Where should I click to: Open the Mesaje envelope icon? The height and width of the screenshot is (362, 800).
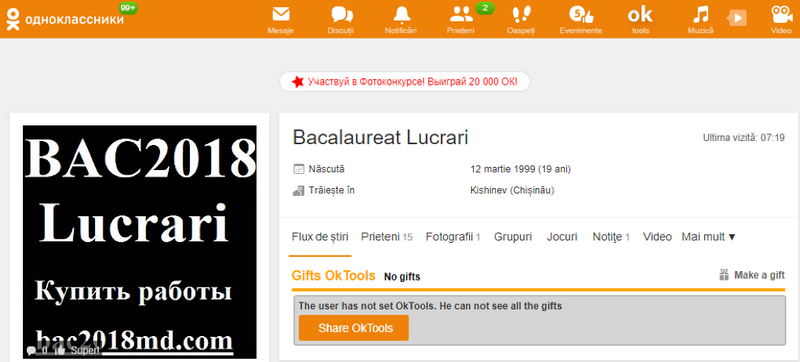(281, 14)
